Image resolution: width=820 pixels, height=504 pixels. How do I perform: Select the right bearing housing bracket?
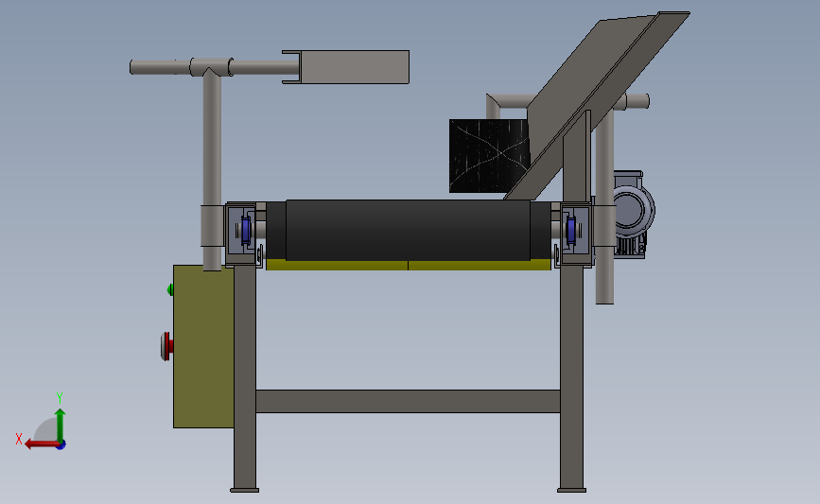tap(576, 235)
